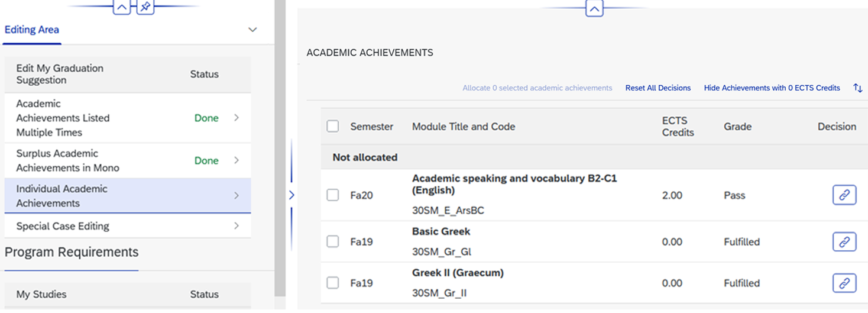
Task: Tick the select-all checkbox in table header
Action: coord(333,126)
